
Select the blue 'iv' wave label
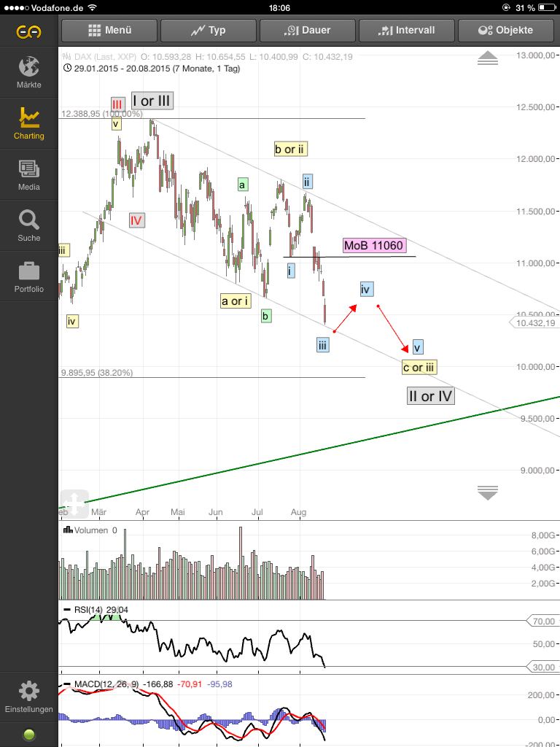pos(366,289)
